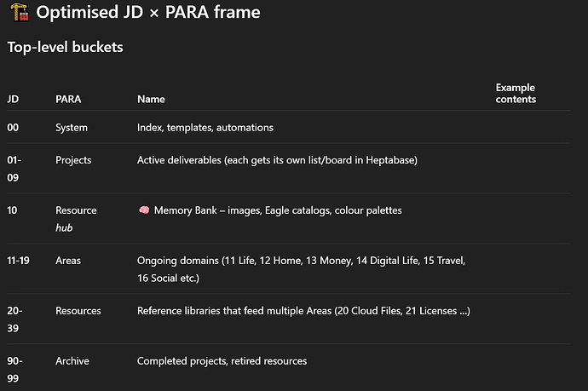
Task: Click the Name column header
Action: 151,99
